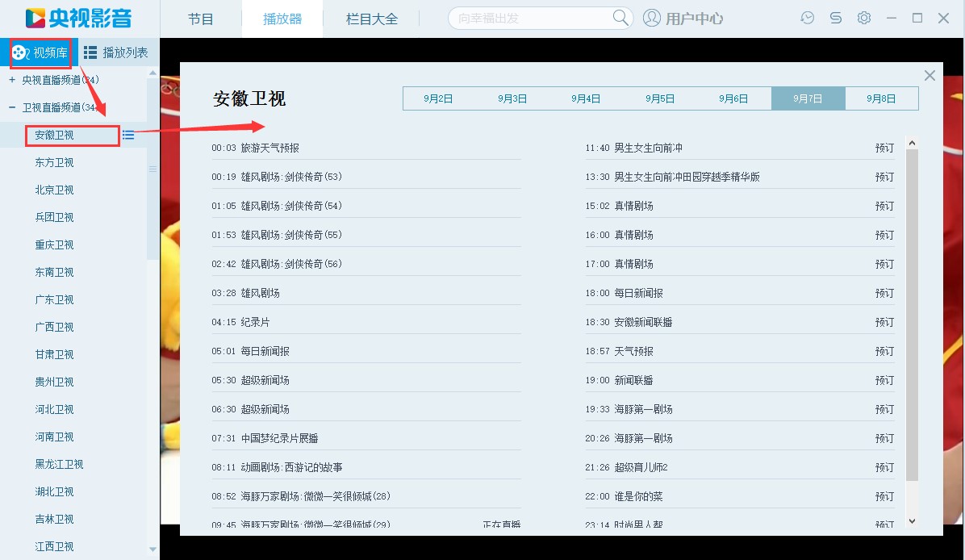This screenshot has width=965, height=560.
Task: Switch to the 栏目大全 tab
Action: tap(371, 18)
